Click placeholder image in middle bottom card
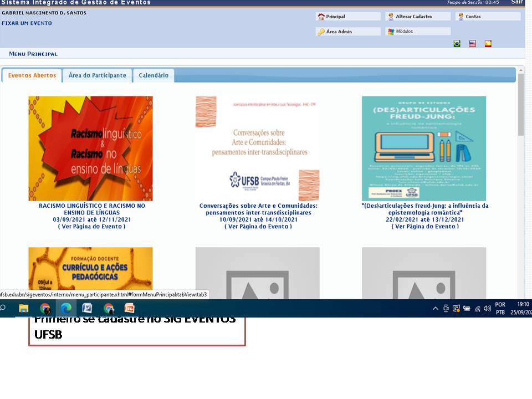Screen dimensions: 532x399 (x=257, y=273)
